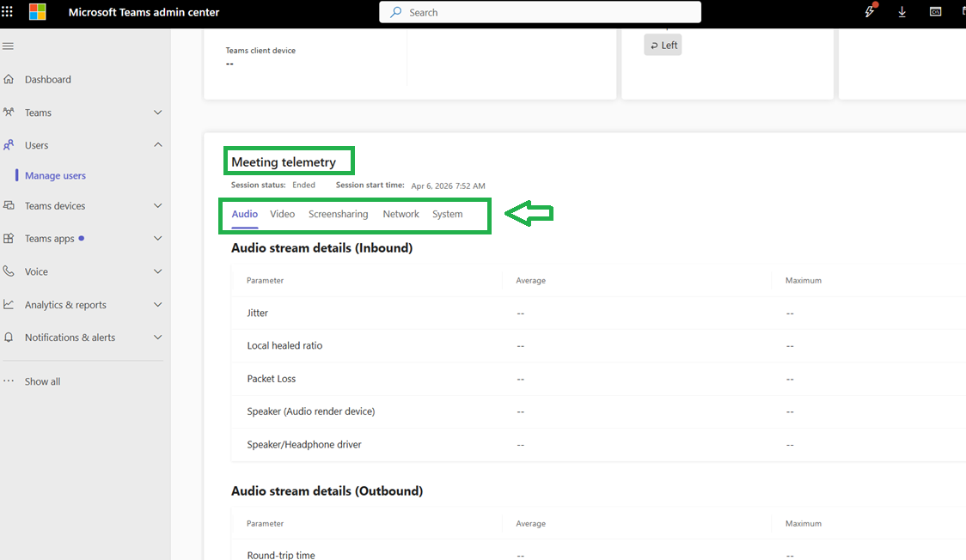Open Voice in the sidebar
This screenshot has width=966, height=560.
pos(36,271)
